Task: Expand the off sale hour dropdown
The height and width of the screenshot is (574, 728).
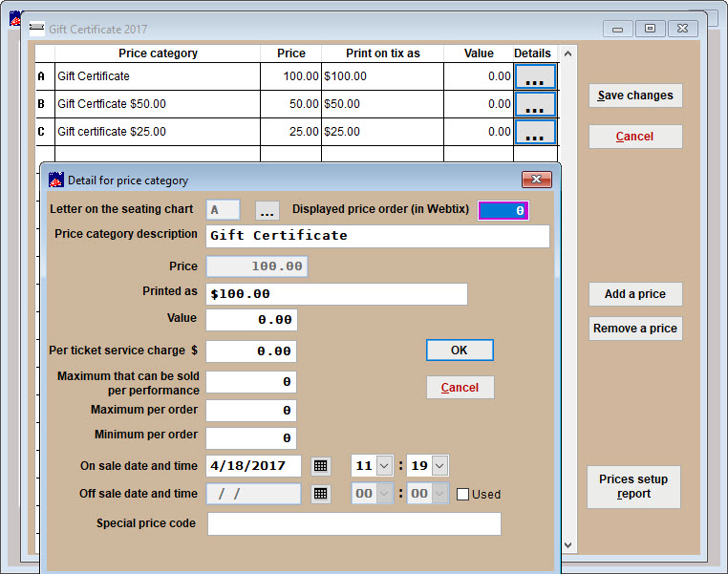Action: pos(384,493)
